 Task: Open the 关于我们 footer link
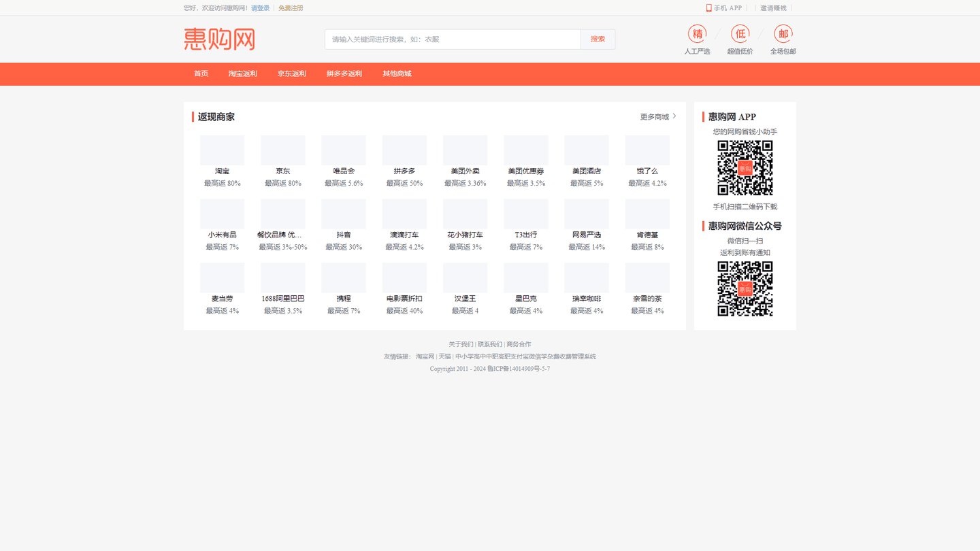pos(461,344)
